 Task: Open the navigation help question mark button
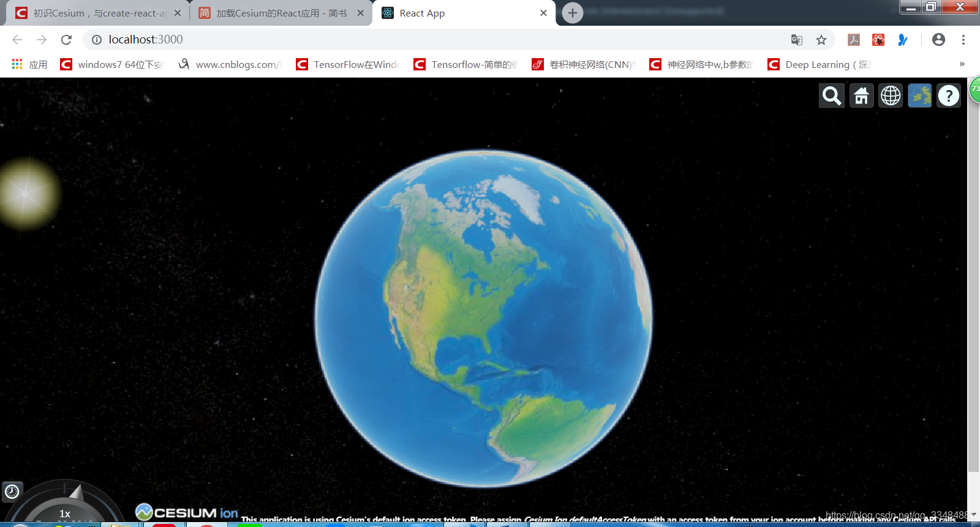(949, 95)
